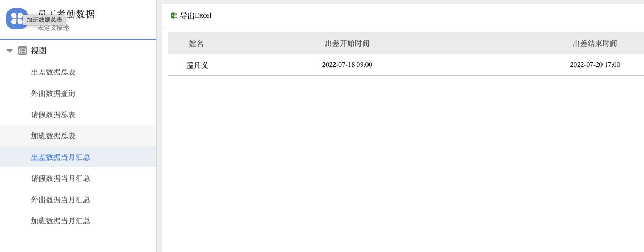Open 请假数据总表 view
This screenshot has height=252, width=644.
pyautogui.click(x=53, y=115)
